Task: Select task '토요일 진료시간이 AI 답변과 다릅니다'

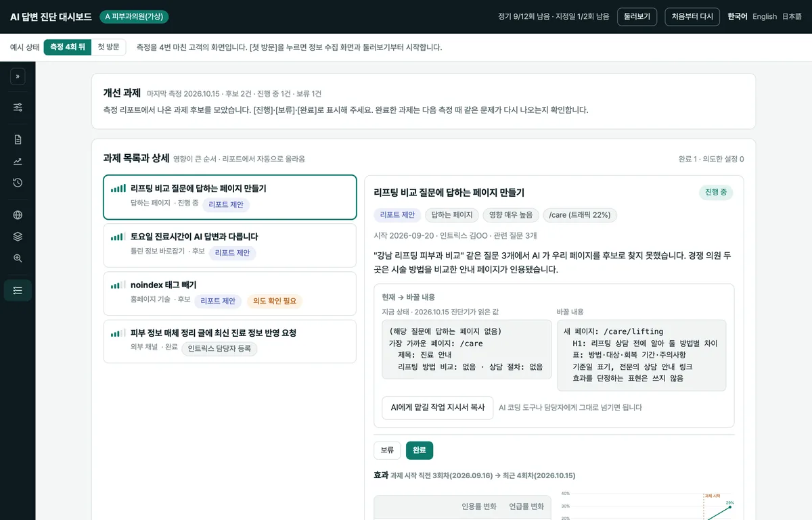Action: (229, 245)
